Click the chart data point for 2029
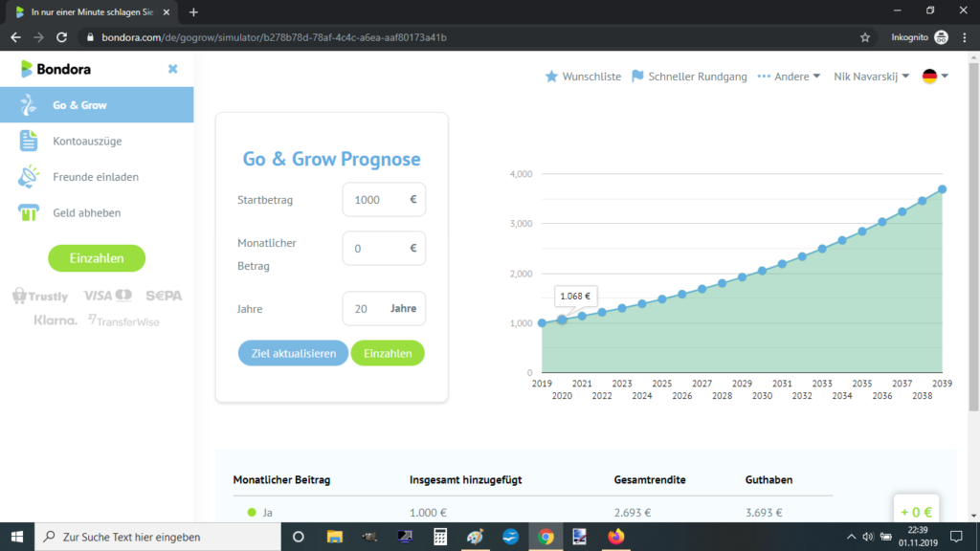 point(742,276)
